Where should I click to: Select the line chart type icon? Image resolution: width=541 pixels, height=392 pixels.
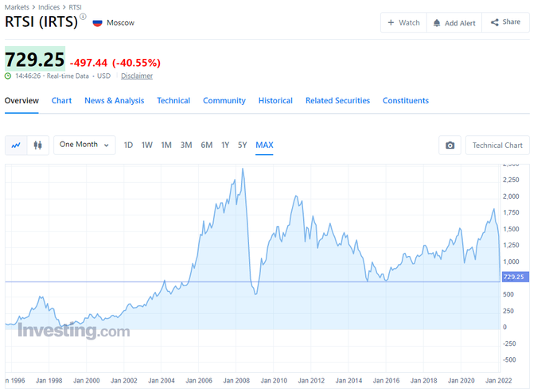[x=16, y=146]
